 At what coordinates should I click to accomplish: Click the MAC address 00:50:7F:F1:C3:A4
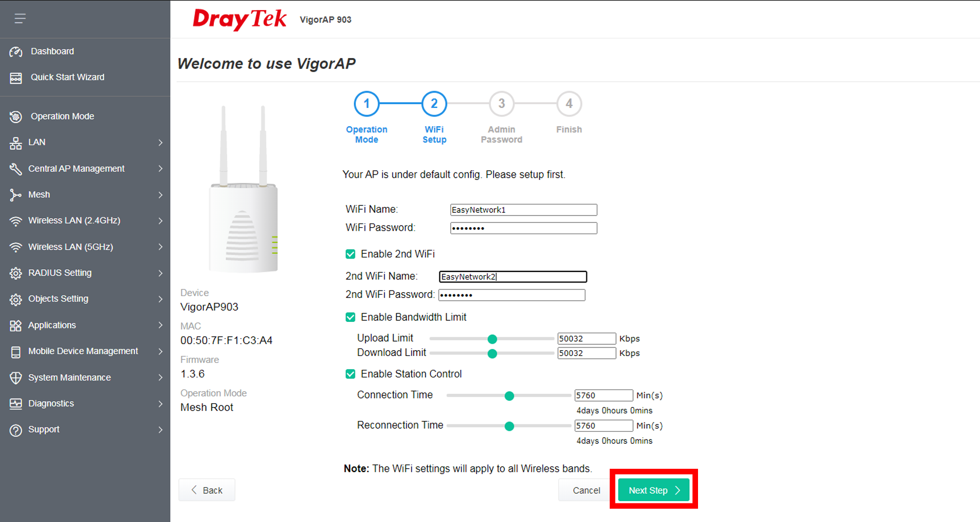(x=227, y=341)
